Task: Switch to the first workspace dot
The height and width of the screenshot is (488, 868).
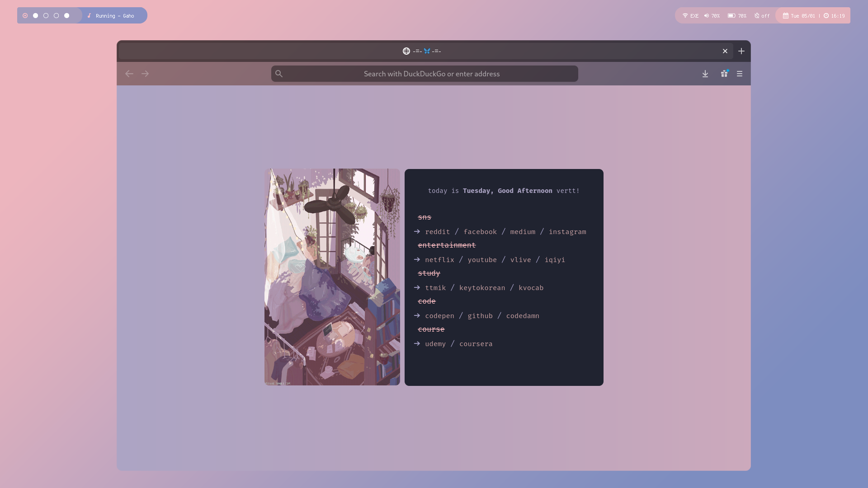Action: pyautogui.click(x=25, y=16)
